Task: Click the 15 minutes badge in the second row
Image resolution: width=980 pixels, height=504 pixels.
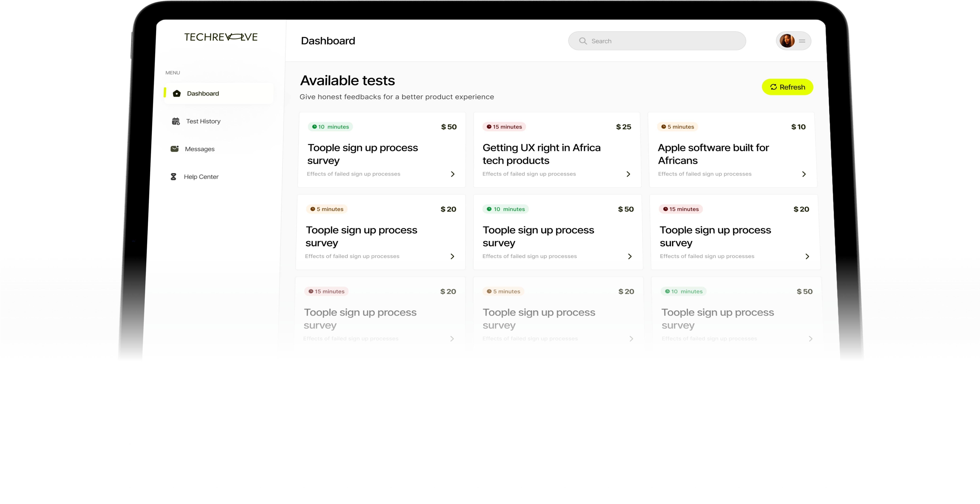Action: click(681, 209)
